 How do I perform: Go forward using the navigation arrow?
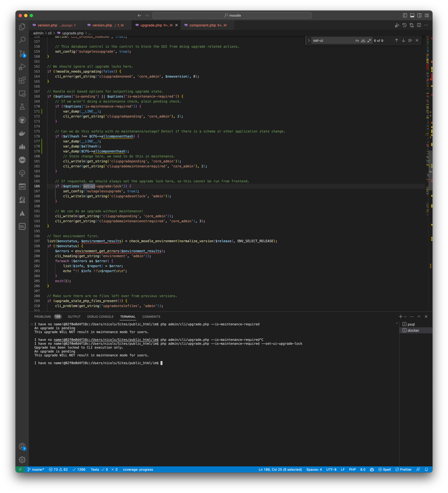click(147, 15)
